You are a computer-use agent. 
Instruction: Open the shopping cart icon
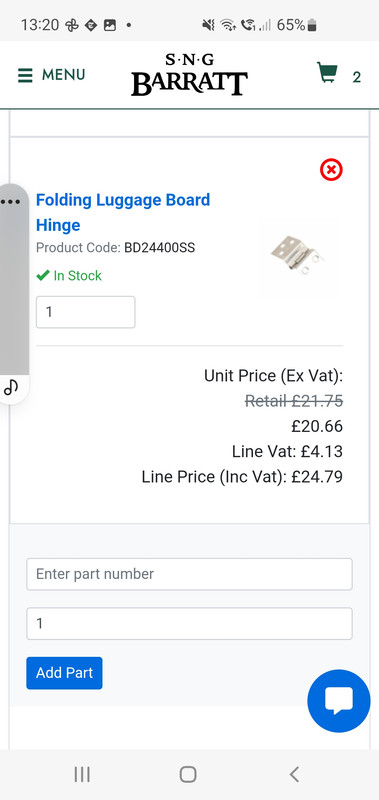[x=327, y=72]
